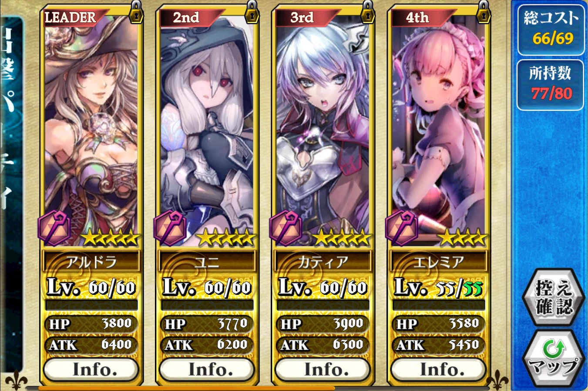The image size is (588, 391).
Task: Click the 総コスト 66/69 panel
Action: pos(551,30)
